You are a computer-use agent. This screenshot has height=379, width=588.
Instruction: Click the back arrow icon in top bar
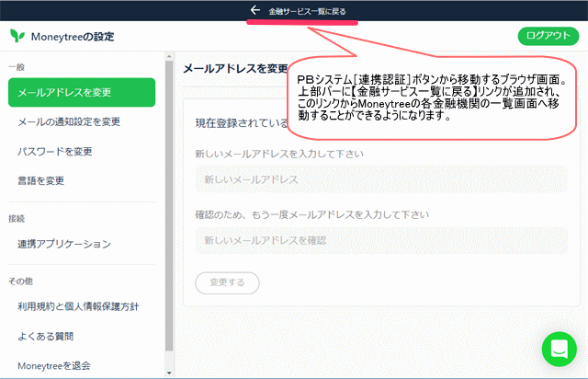[x=255, y=10]
